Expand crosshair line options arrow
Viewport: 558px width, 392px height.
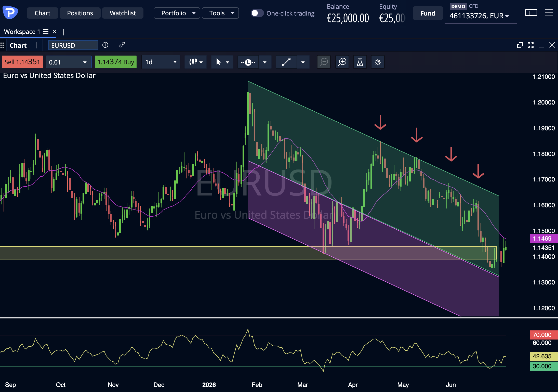(x=265, y=62)
